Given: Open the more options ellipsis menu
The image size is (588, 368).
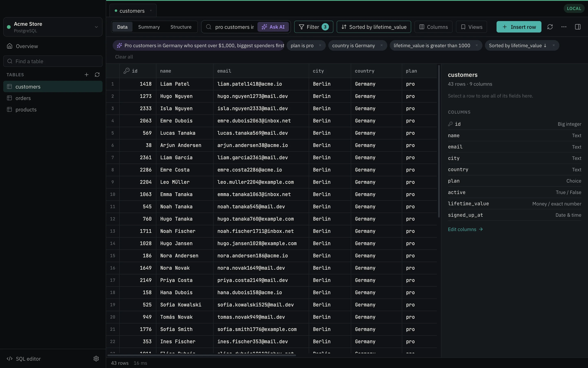Looking at the screenshot, I should pos(564,27).
